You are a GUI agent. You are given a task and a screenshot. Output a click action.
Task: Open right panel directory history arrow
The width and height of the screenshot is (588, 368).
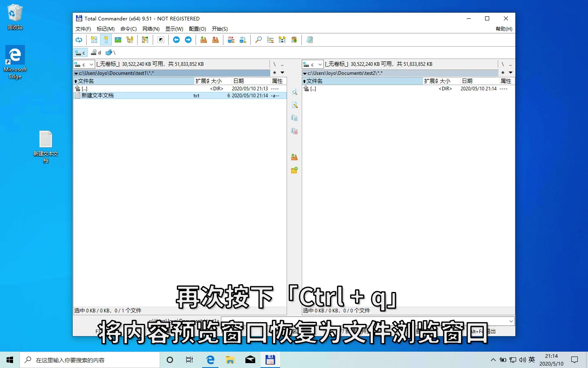point(510,73)
